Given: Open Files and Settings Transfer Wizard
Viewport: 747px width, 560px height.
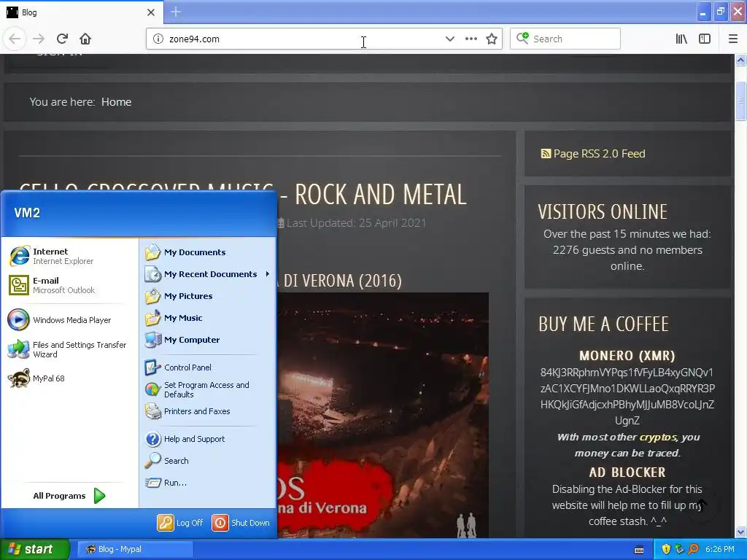Looking at the screenshot, I should pos(69,349).
